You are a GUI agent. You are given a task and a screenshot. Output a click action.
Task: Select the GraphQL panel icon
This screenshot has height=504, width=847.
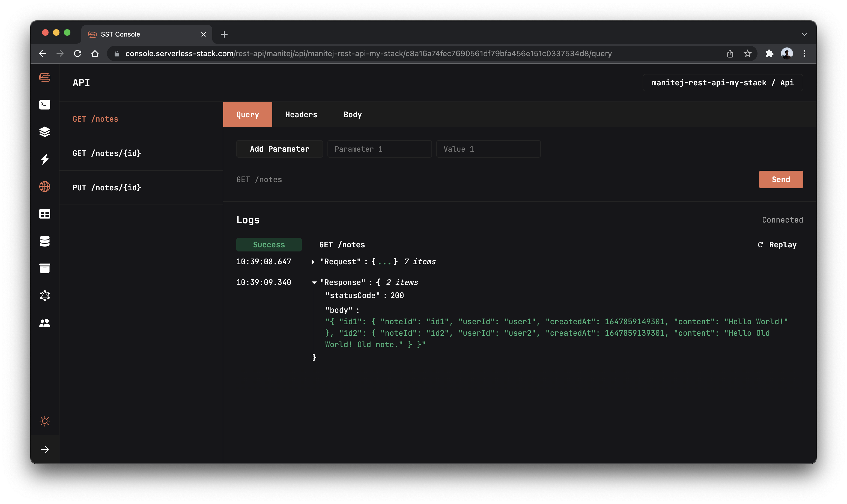pos(44,295)
